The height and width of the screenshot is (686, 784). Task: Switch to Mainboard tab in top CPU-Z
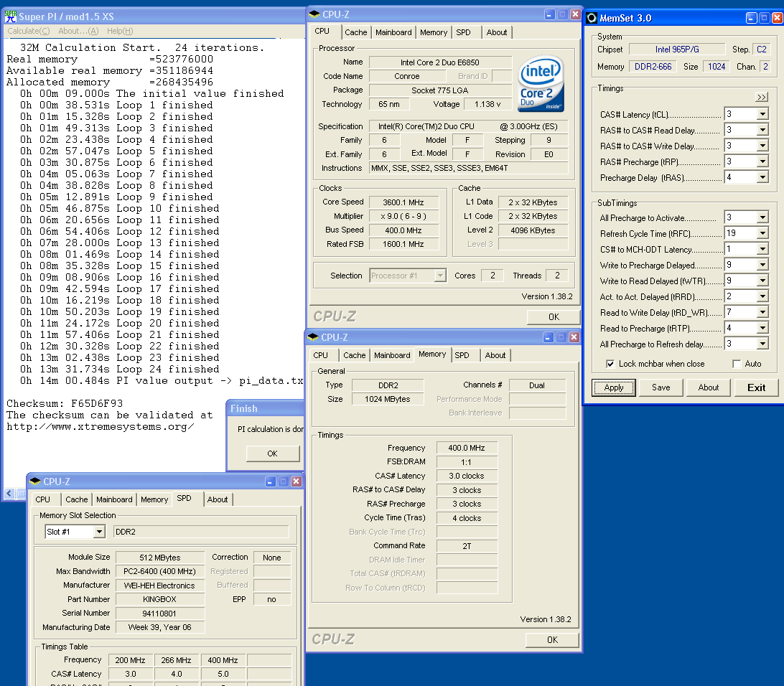[x=393, y=32]
